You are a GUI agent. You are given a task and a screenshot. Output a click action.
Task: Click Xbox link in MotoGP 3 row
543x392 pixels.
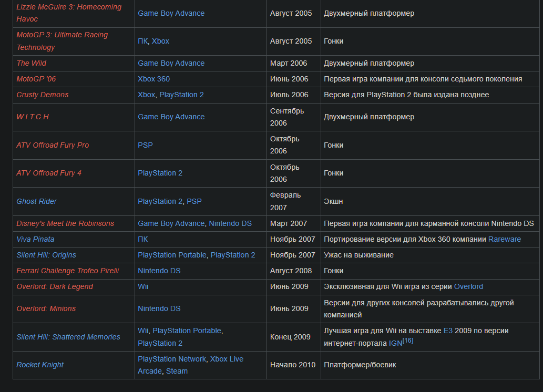click(x=160, y=41)
